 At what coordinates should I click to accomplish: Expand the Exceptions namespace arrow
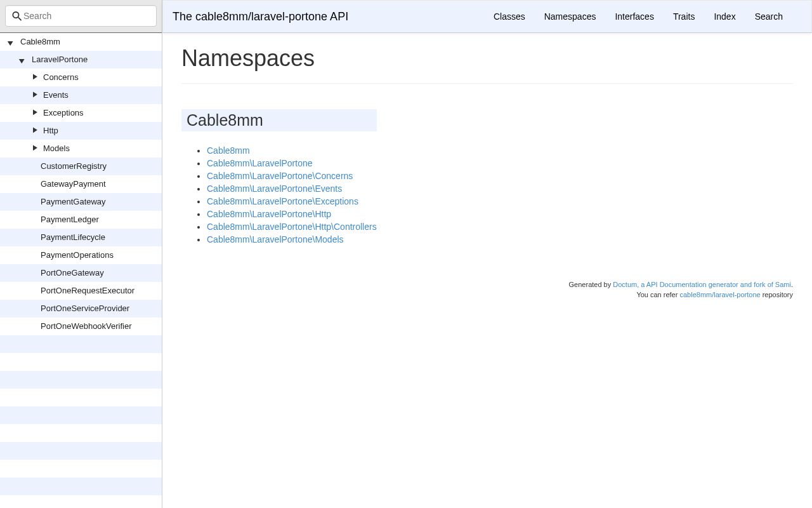click(x=35, y=112)
